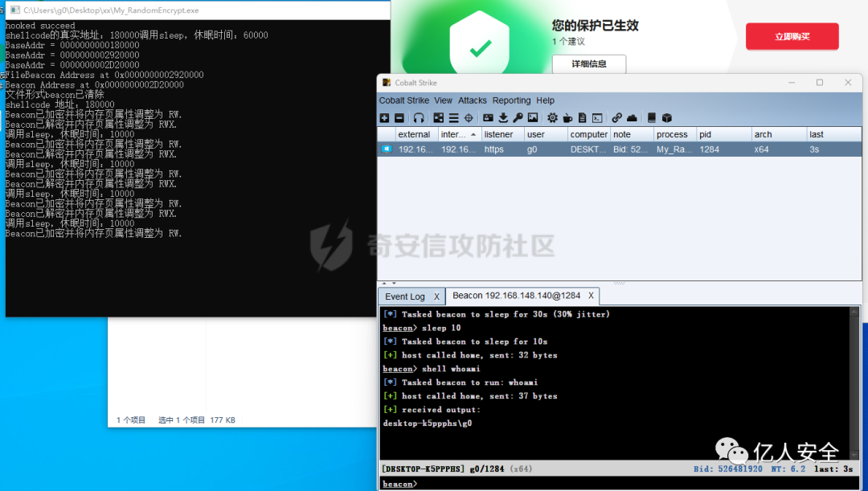The image size is (868, 491).
Task: Switch to the pivot graph view icon
Action: [439, 118]
